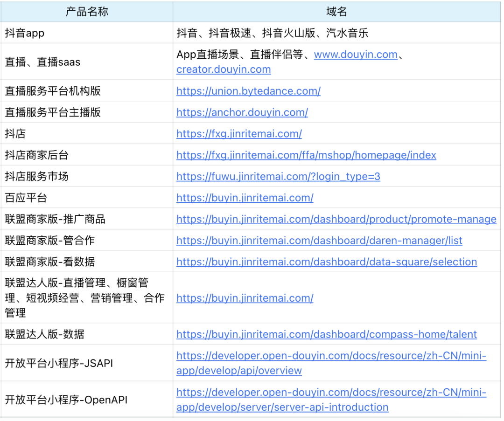Open the fuwu.jinritemai.com login_type=3 link

tap(278, 176)
